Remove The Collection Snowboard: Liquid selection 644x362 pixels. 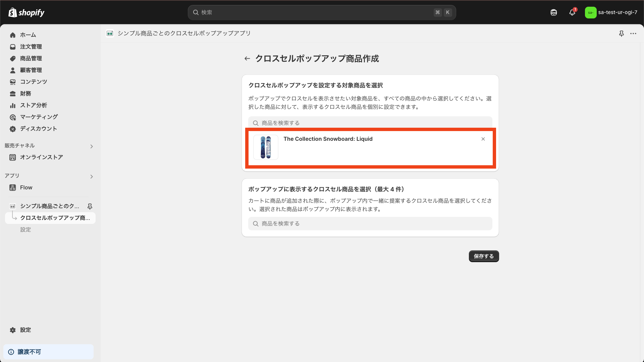483,139
